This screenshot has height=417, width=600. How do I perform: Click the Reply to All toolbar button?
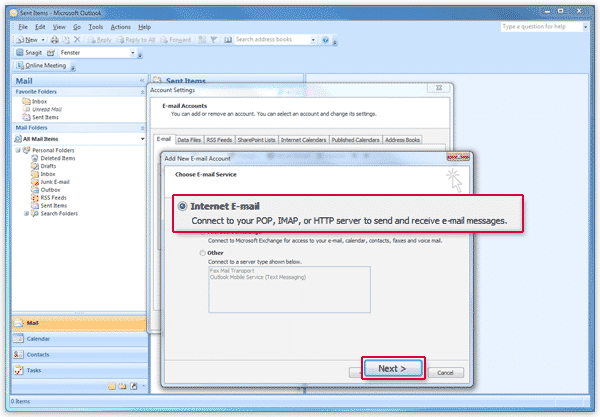point(136,40)
